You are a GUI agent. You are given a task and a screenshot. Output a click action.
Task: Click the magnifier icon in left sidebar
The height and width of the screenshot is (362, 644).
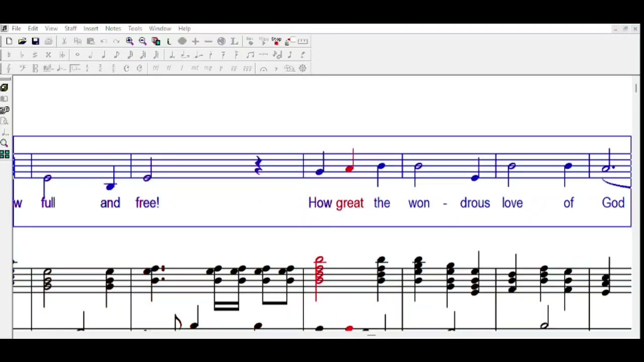[x=5, y=143]
